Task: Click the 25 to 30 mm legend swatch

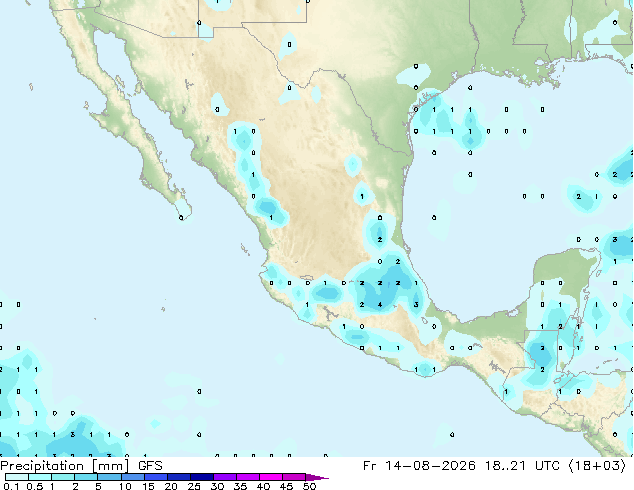Action: point(201,477)
